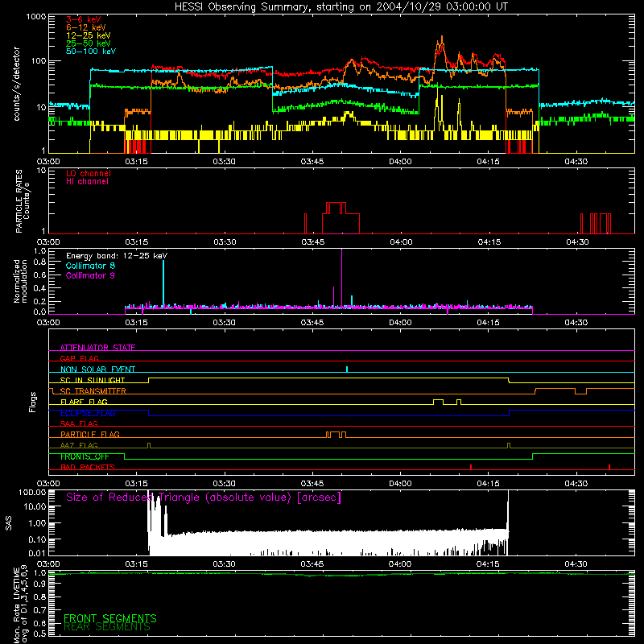Click the first FLARE_FLAG raised pulse
The image size is (644, 644).
(438, 401)
